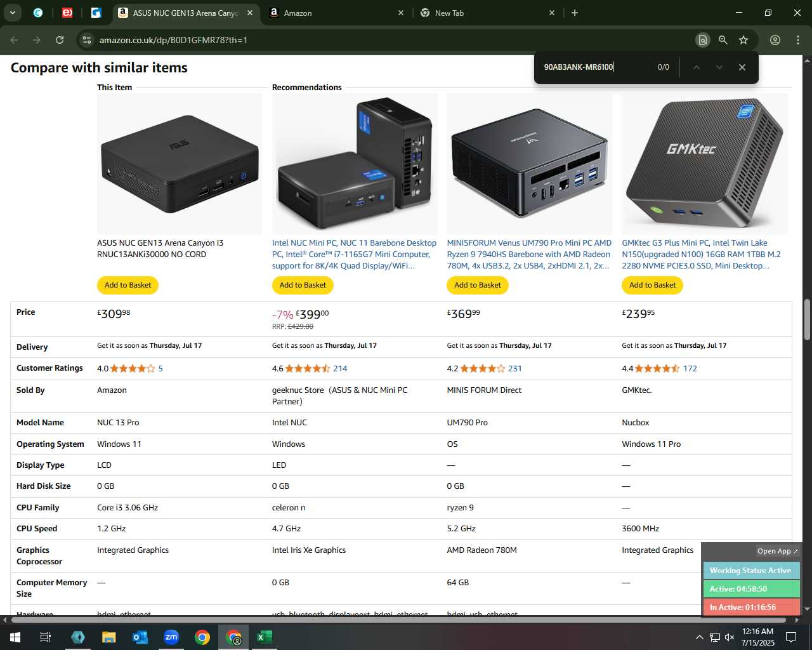Image resolution: width=812 pixels, height=650 pixels.
Task: Add ASUS NUC GEN13 to basket
Action: 128,285
